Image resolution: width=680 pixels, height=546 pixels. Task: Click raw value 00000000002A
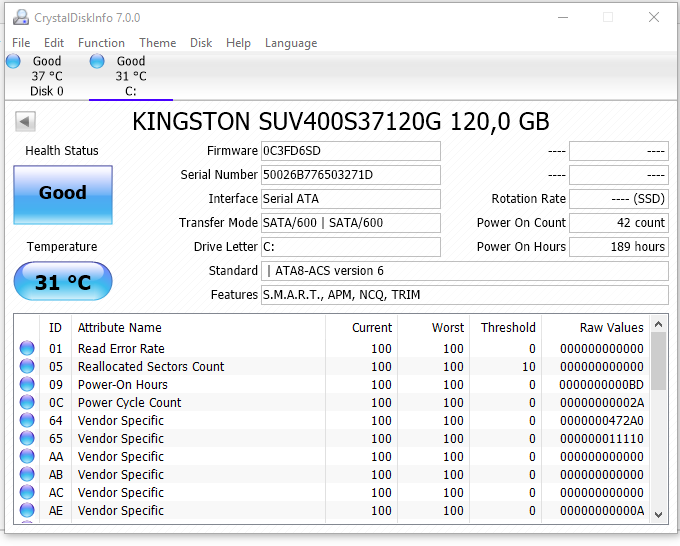point(602,402)
